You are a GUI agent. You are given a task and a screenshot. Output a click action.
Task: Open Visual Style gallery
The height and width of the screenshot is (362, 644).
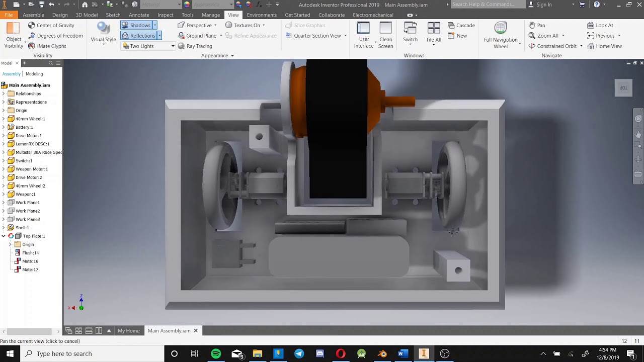pos(104,34)
